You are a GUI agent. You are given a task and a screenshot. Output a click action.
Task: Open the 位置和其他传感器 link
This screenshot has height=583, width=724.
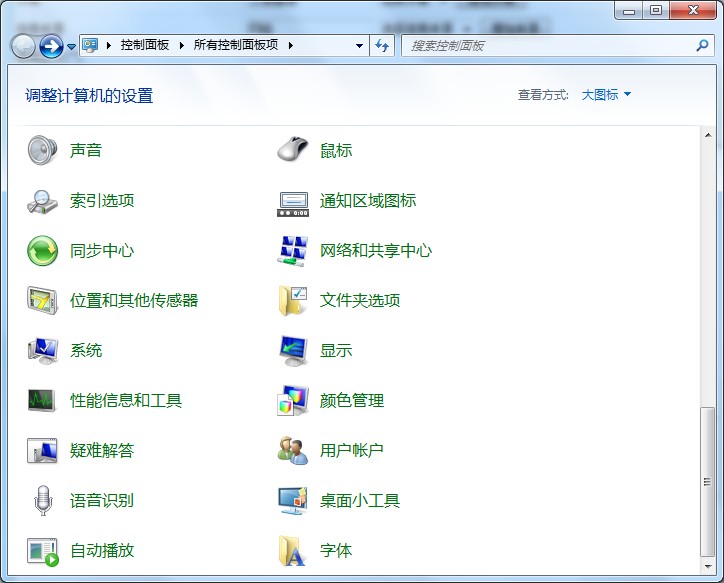click(134, 301)
